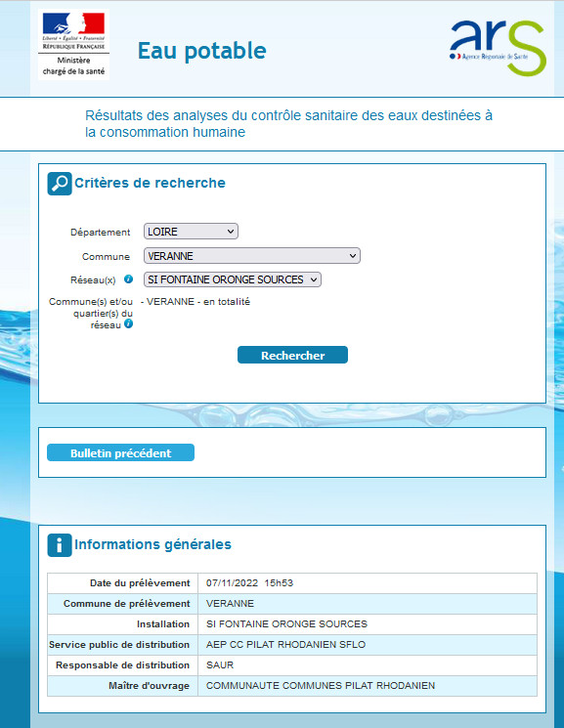Open the Département dropdown showing LOIRE

[x=191, y=232]
